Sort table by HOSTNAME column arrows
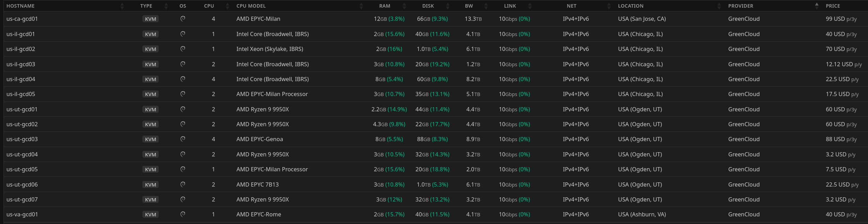 click(x=122, y=6)
